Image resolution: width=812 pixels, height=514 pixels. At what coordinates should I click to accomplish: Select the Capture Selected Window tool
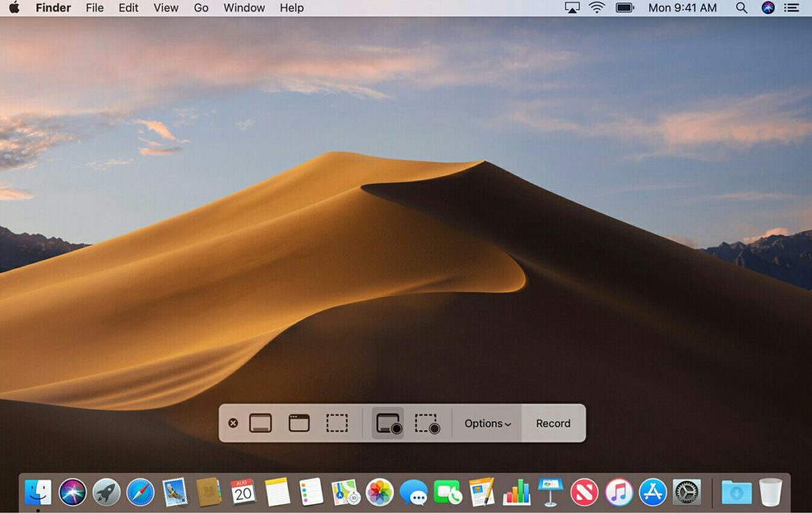(298, 422)
